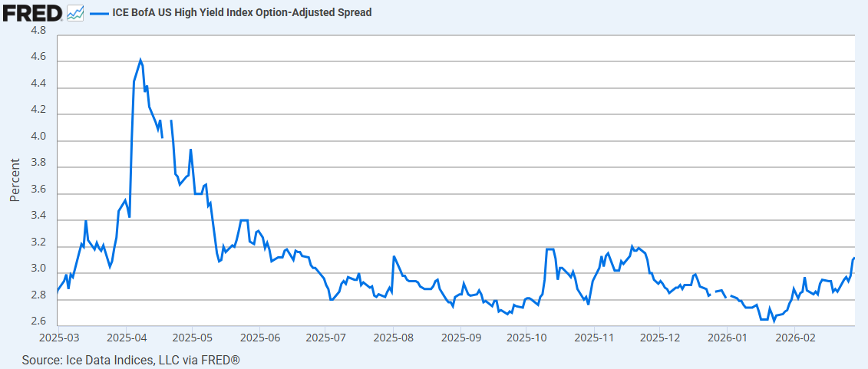
Task: Click the Source: Ice Data Indices text
Action: (x=131, y=360)
